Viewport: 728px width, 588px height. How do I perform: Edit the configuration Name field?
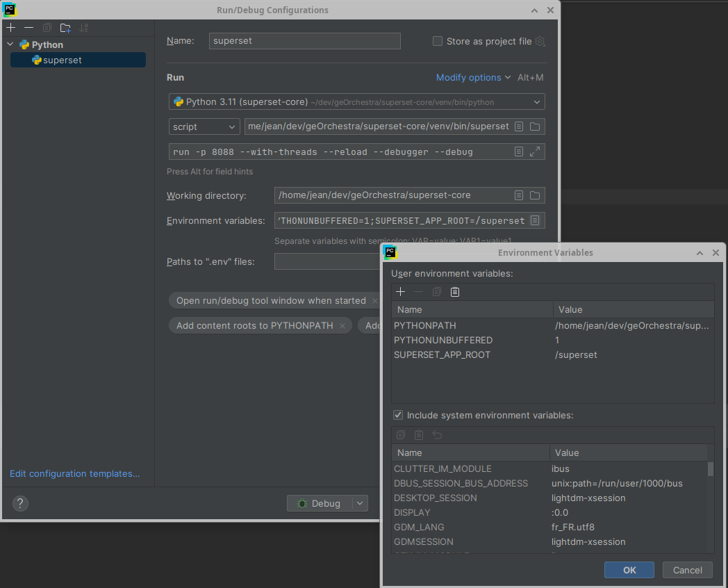(x=304, y=41)
